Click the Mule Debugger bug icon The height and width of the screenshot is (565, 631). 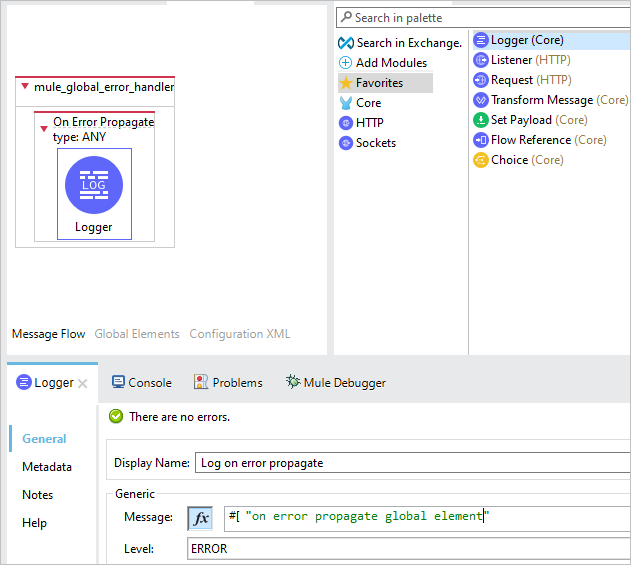[293, 381]
